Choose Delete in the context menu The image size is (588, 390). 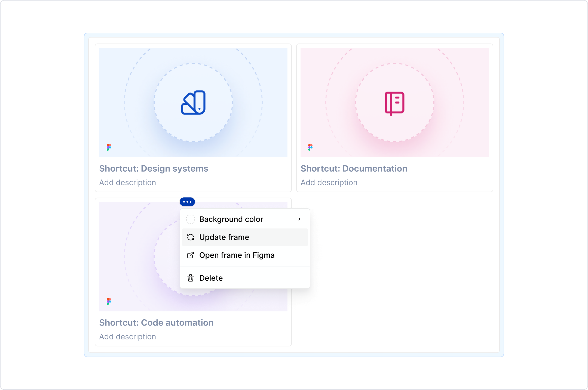coord(211,278)
